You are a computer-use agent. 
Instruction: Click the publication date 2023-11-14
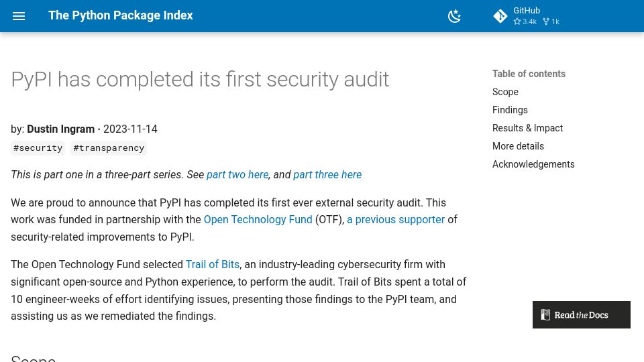coord(130,129)
